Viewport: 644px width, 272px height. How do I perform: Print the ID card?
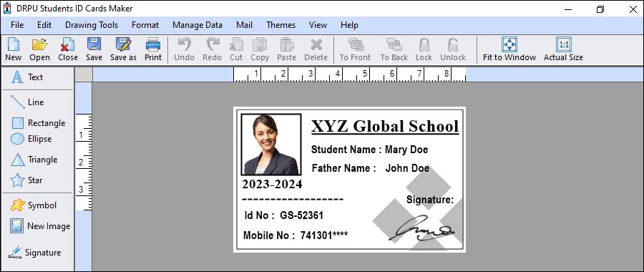pyautogui.click(x=153, y=49)
